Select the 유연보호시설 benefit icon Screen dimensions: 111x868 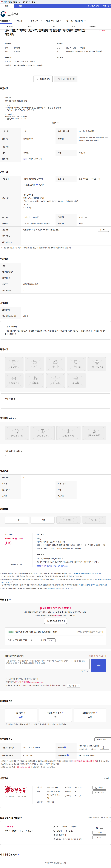click(x=55, y=380)
